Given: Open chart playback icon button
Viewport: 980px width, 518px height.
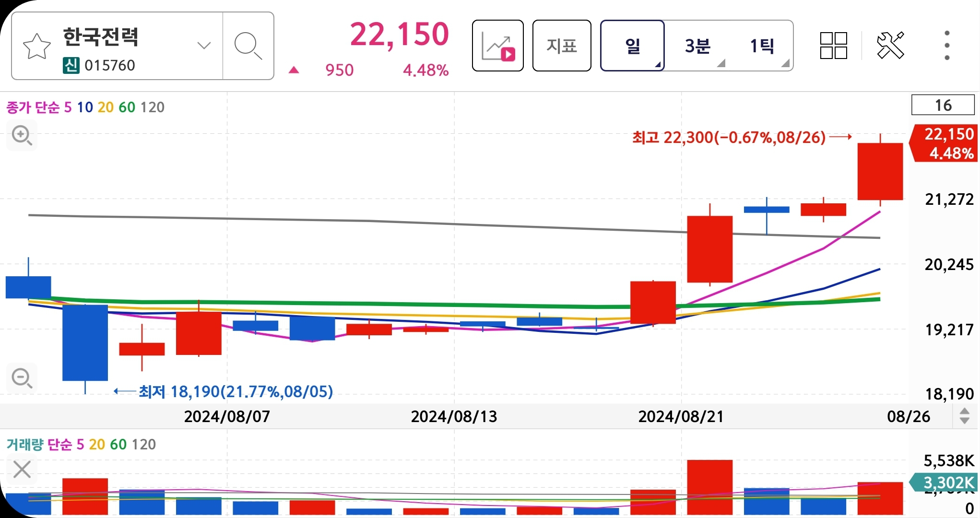Looking at the screenshot, I should pyautogui.click(x=497, y=46).
